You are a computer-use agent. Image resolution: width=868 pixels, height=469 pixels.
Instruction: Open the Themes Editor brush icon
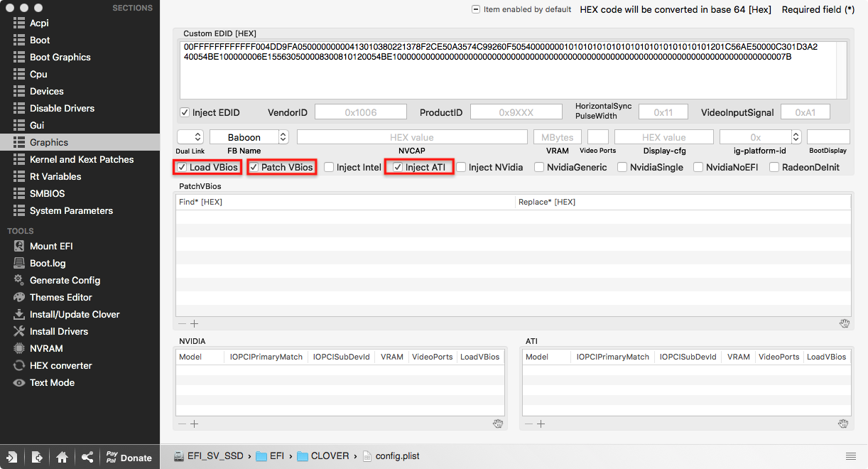point(18,297)
